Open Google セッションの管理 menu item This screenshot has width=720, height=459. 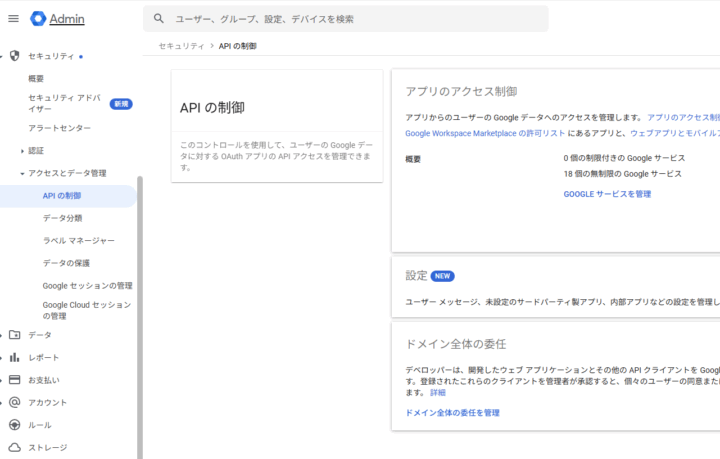pyautogui.click(x=87, y=286)
